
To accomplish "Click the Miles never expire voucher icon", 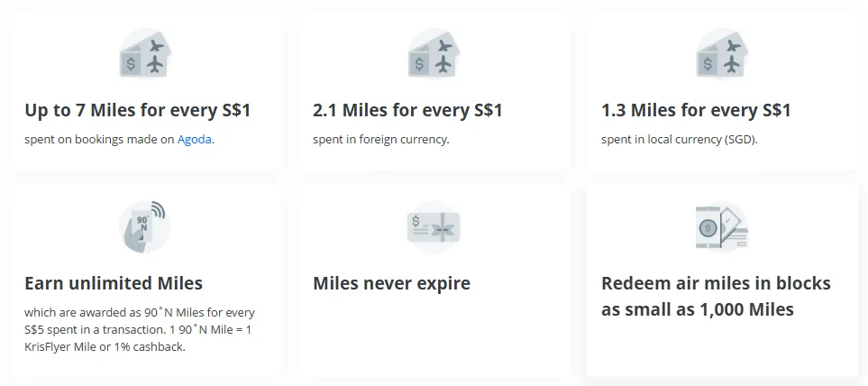I will click(x=434, y=226).
